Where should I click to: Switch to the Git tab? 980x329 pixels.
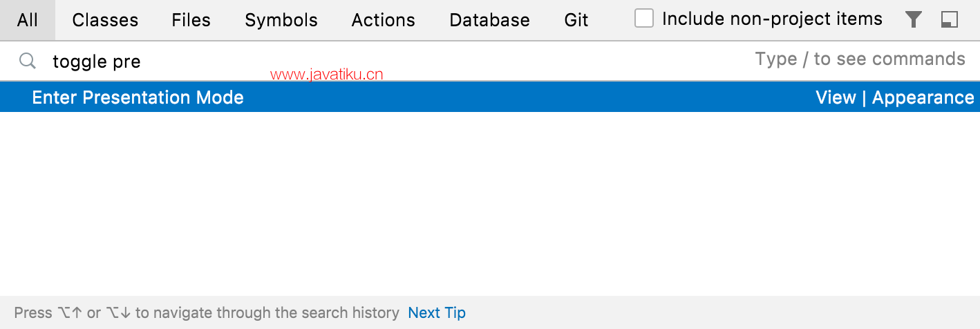[576, 20]
